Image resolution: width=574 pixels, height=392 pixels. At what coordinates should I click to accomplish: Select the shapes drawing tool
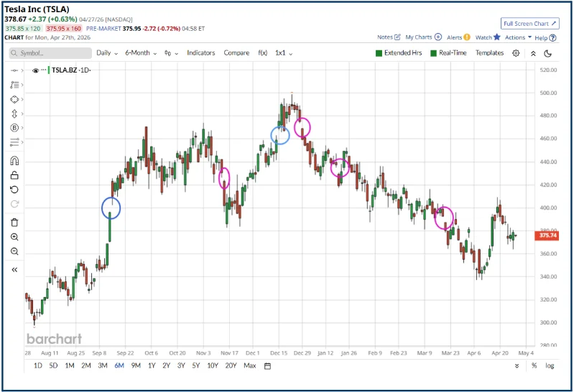[14, 100]
